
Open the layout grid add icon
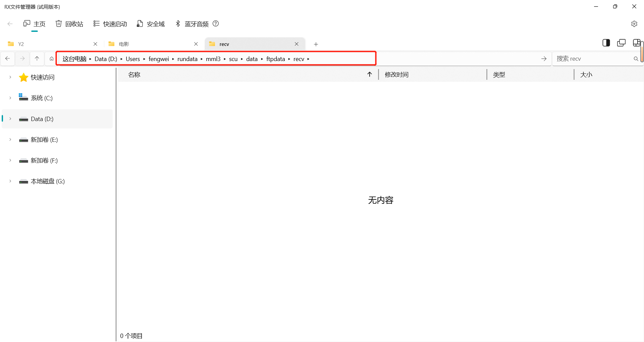(636, 43)
